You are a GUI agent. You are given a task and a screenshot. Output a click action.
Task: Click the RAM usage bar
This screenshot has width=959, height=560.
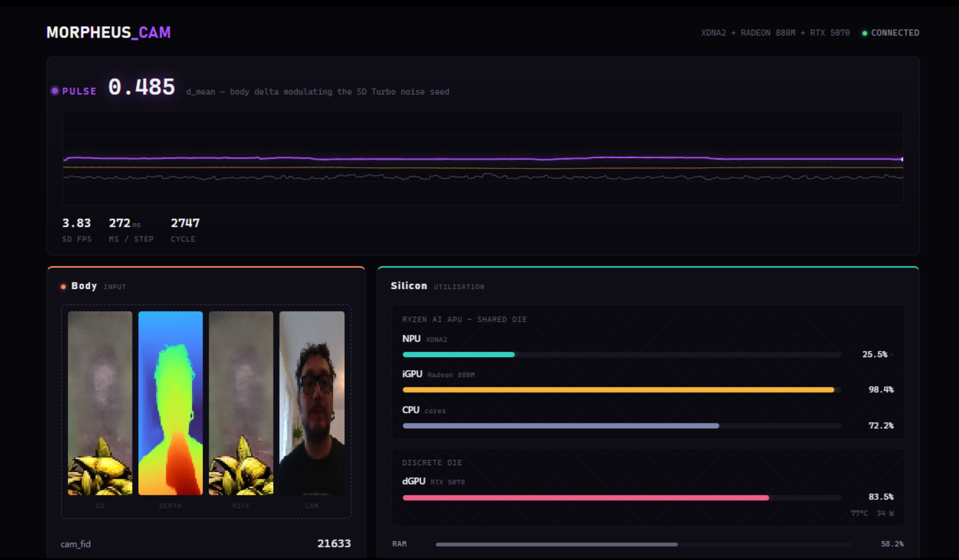(x=643, y=544)
